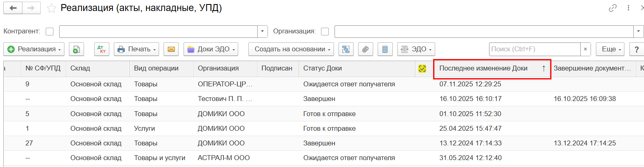
Task: Open the Доки ЭДО menu
Action: pyautogui.click(x=211, y=49)
